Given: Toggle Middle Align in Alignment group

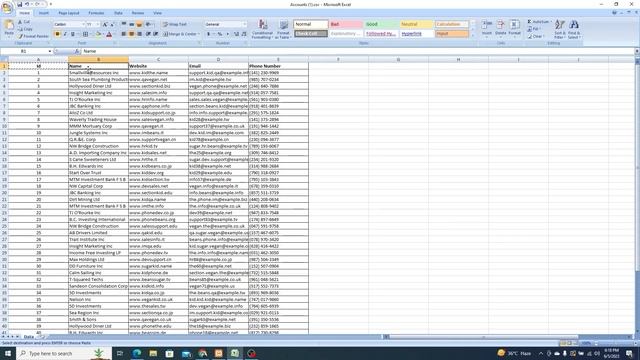Looking at the screenshot, I should click(131, 24).
